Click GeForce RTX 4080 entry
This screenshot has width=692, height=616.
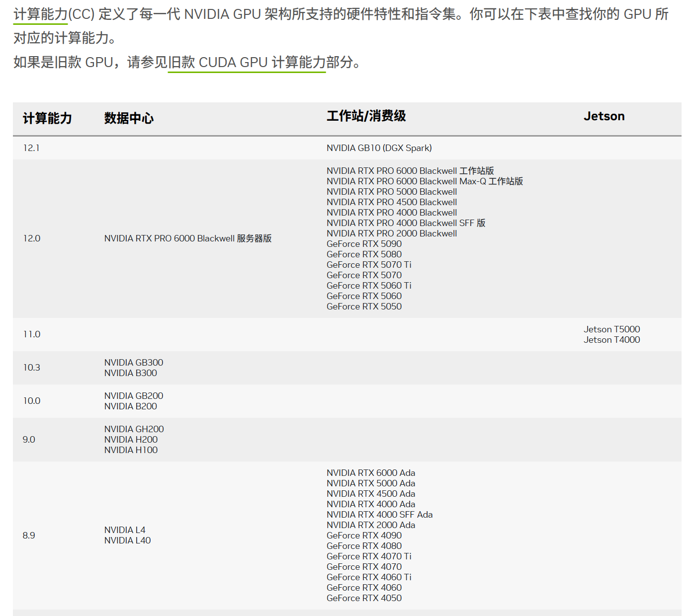[364, 546]
